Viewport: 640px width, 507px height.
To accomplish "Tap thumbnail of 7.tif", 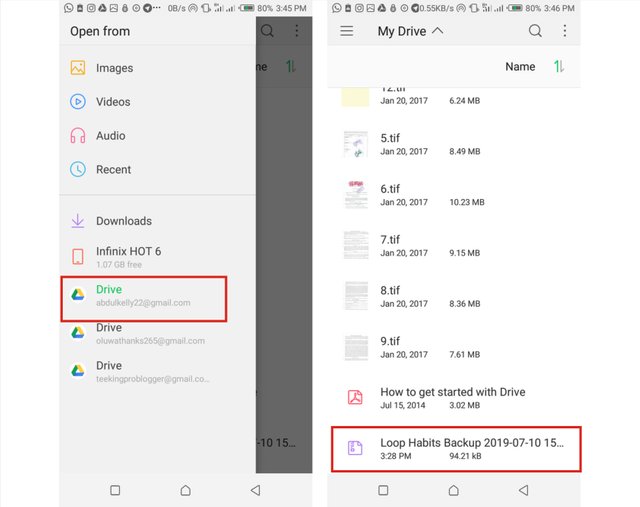I will [x=356, y=245].
